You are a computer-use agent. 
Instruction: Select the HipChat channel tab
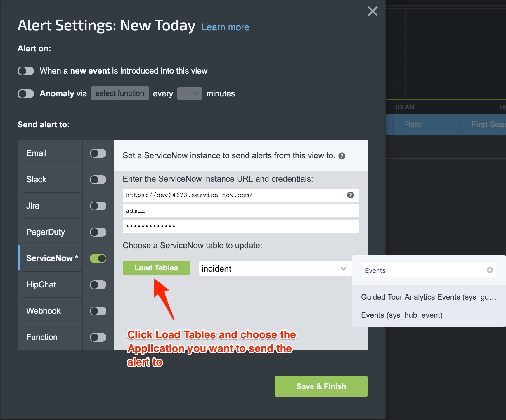[x=50, y=284]
